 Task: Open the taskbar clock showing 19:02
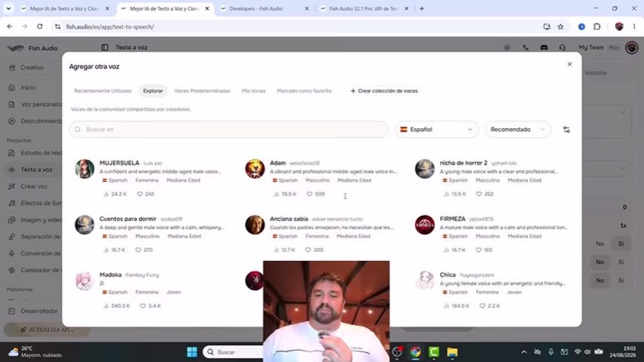pyautogui.click(x=622, y=352)
